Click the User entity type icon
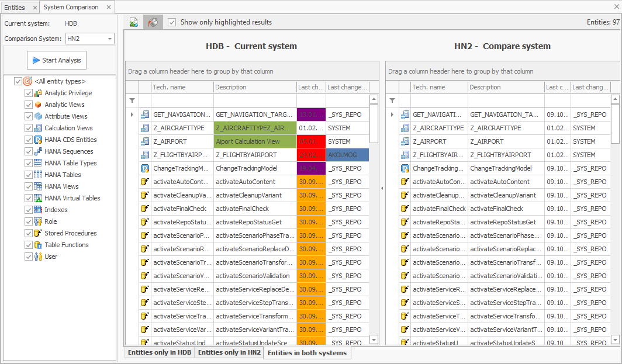The width and height of the screenshot is (622, 364). [x=39, y=256]
